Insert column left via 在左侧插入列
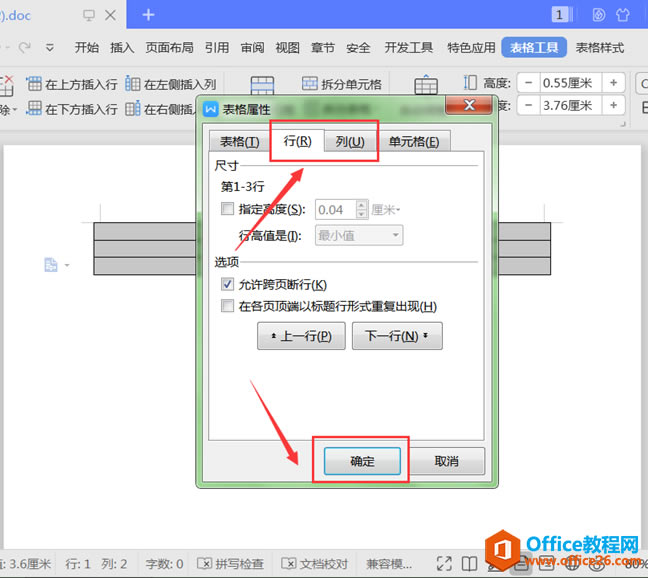The width and height of the screenshot is (648, 578). coord(171,84)
